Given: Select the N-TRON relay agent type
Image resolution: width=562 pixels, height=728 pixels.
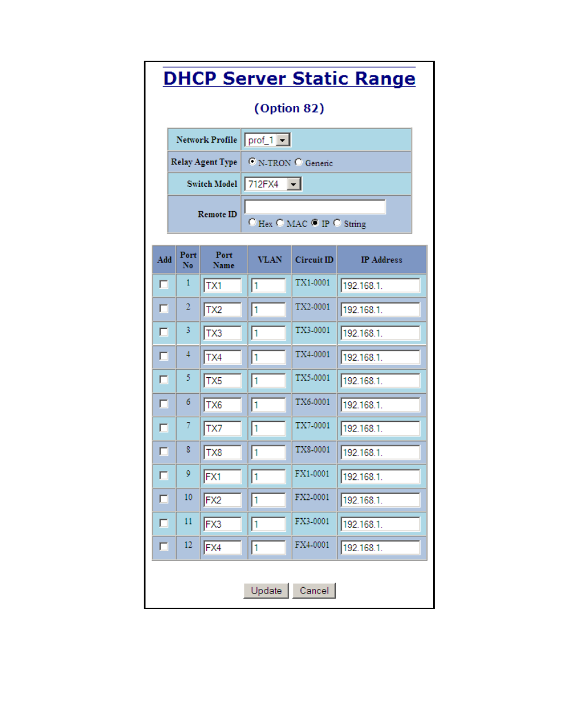Looking at the screenshot, I should tap(252, 162).
